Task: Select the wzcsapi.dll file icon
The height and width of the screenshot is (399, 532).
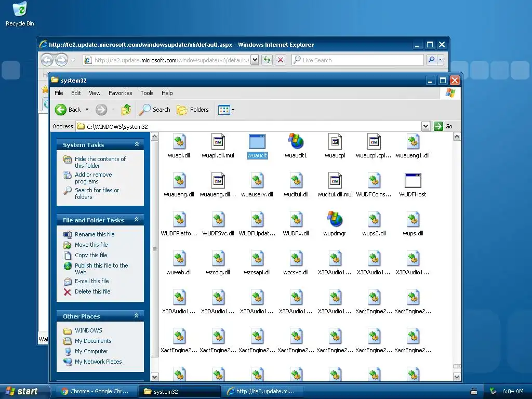Action: tap(257, 259)
